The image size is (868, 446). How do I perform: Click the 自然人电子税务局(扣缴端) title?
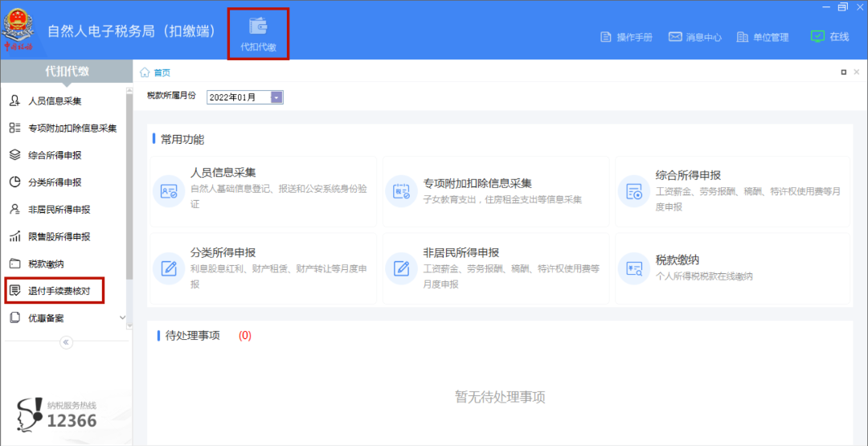pos(132,31)
